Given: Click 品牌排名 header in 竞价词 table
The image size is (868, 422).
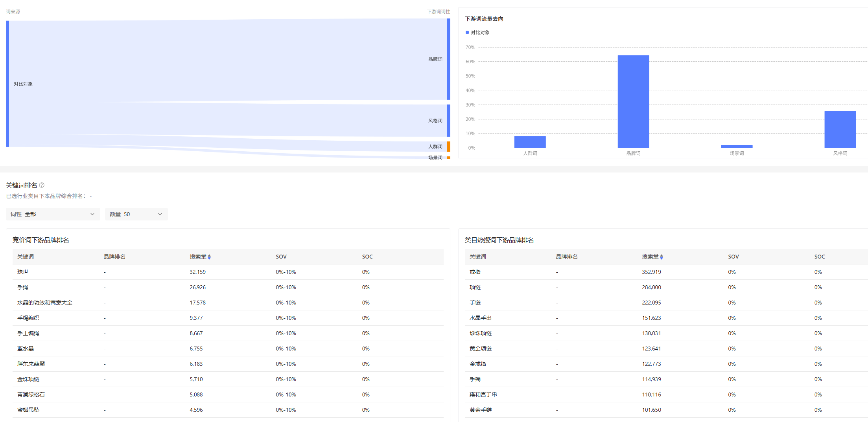Looking at the screenshot, I should pyautogui.click(x=114, y=257).
